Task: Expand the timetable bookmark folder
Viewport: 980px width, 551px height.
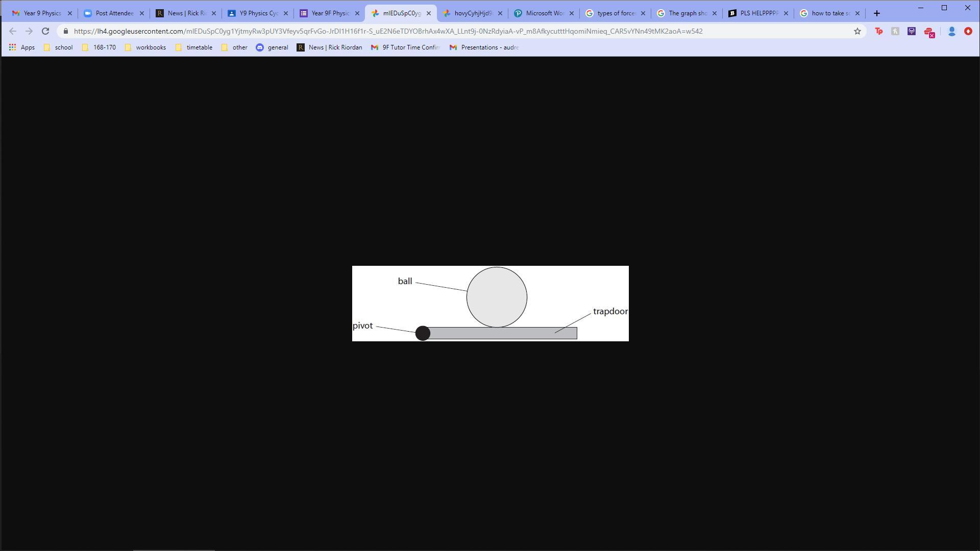Action: point(193,47)
